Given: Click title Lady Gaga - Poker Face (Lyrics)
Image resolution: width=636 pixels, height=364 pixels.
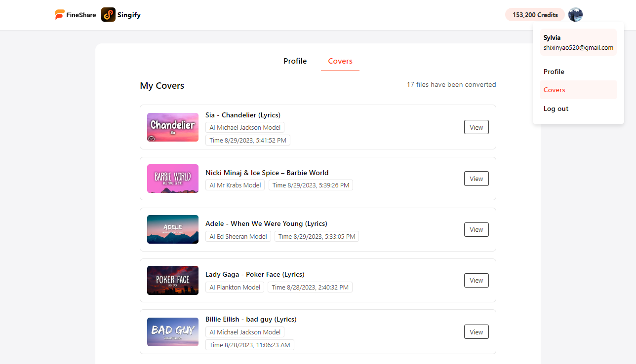Looking at the screenshot, I should click(x=255, y=274).
